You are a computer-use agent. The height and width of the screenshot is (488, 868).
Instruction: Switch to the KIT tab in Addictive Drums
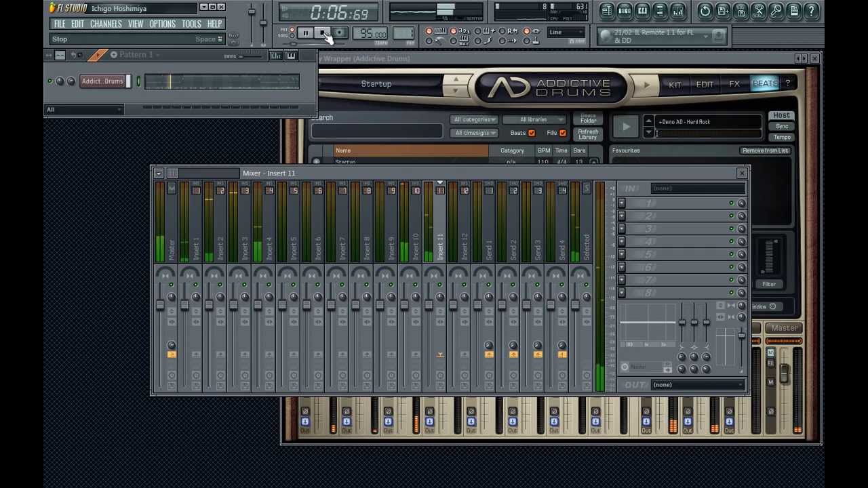click(675, 85)
